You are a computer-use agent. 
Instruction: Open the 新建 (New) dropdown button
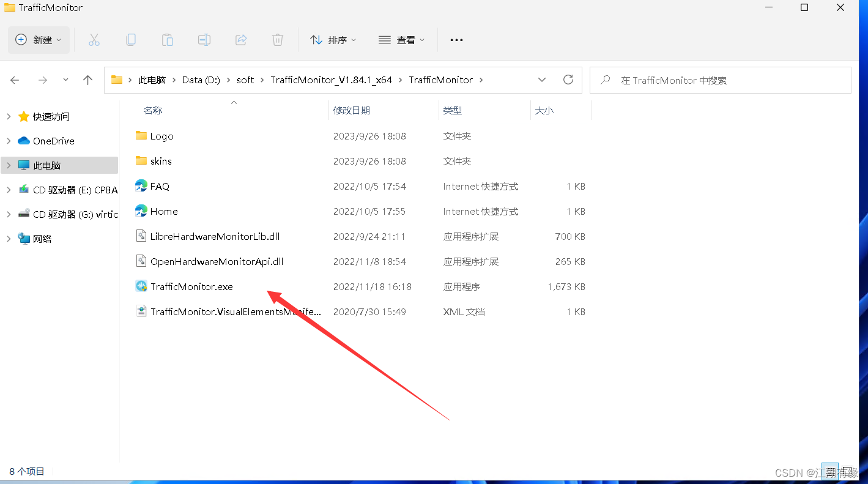coord(39,40)
